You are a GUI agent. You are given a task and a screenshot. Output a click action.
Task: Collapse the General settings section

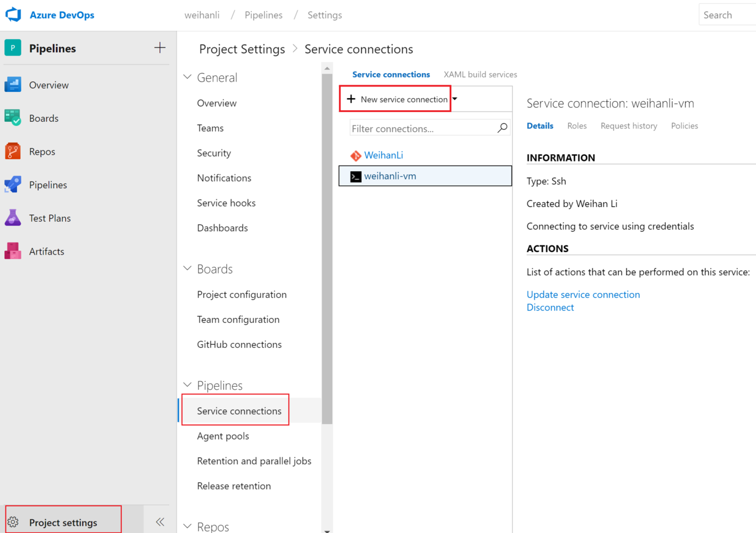pyautogui.click(x=188, y=77)
